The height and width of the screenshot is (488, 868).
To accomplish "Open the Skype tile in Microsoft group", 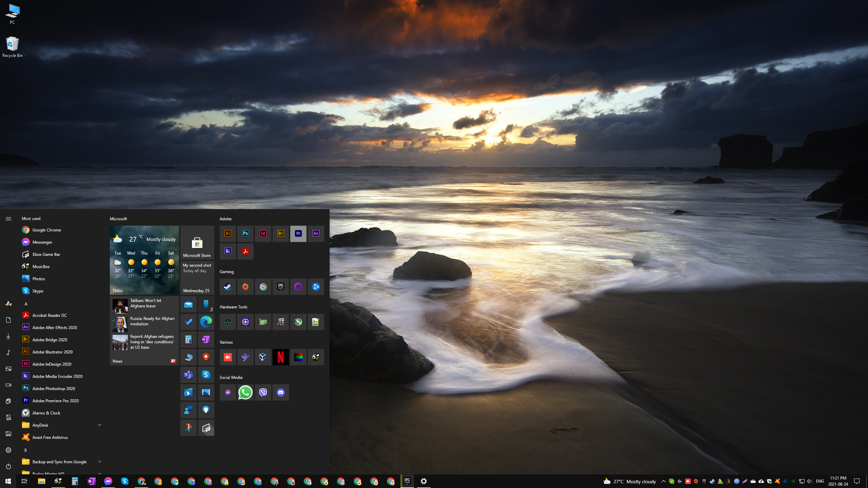I will (206, 375).
